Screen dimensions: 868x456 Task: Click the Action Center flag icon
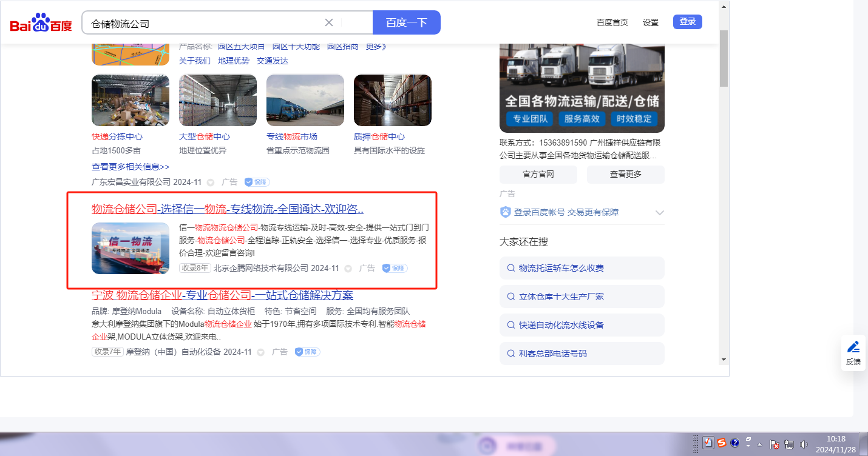click(775, 444)
